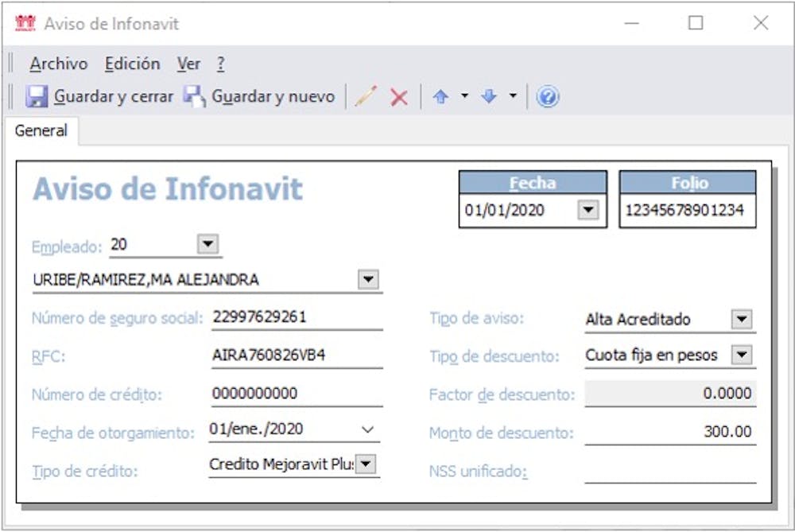Go to previous record with up arrow
The height and width of the screenshot is (532, 795).
click(x=440, y=96)
